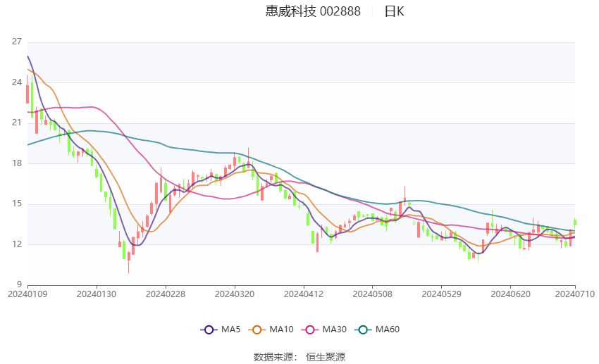Click the x-axis date label 20240130
599x364 pixels.
pos(97,294)
